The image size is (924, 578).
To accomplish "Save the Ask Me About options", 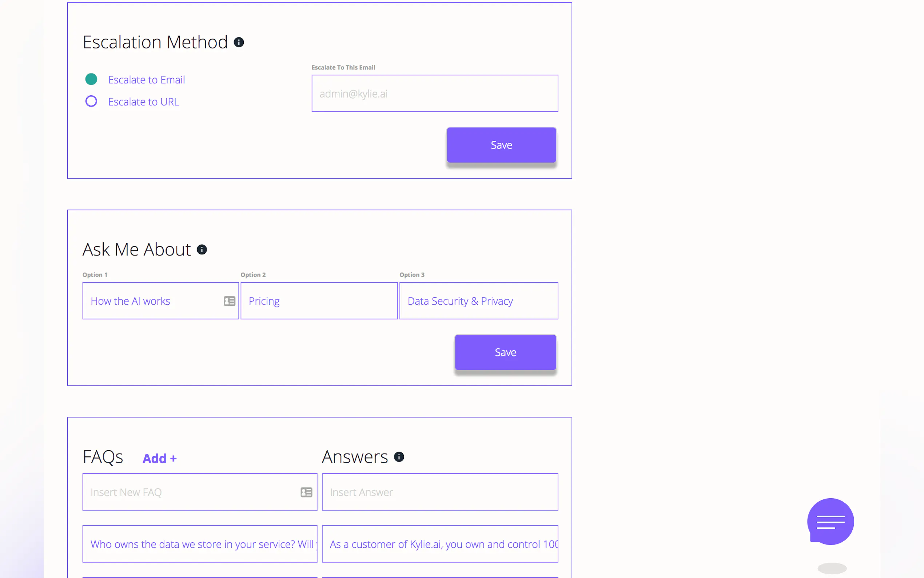I will pyautogui.click(x=505, y=352).
